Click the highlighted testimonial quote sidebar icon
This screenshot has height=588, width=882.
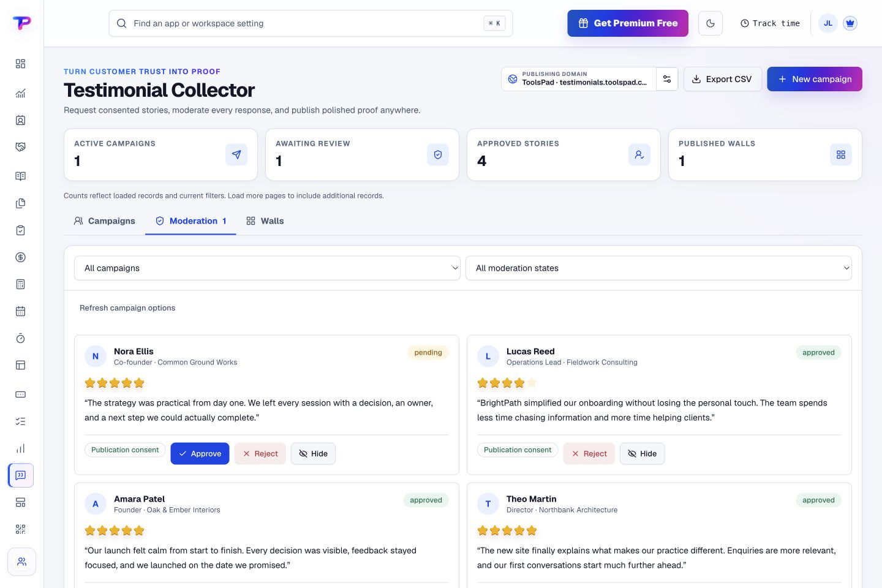pyautogui.click(x=20, y=475)
